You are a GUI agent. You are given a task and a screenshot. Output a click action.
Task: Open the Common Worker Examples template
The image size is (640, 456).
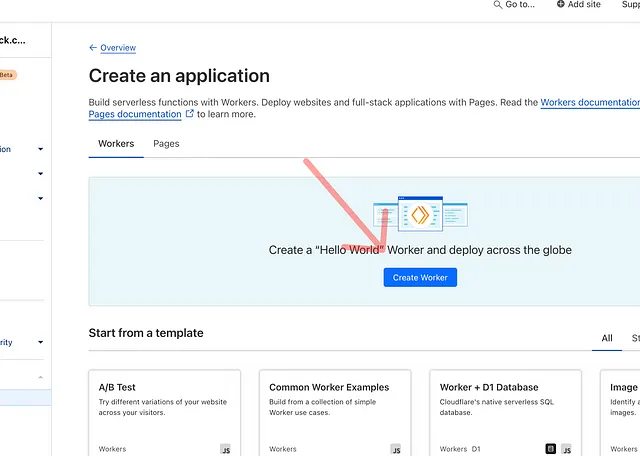(335, 413)
